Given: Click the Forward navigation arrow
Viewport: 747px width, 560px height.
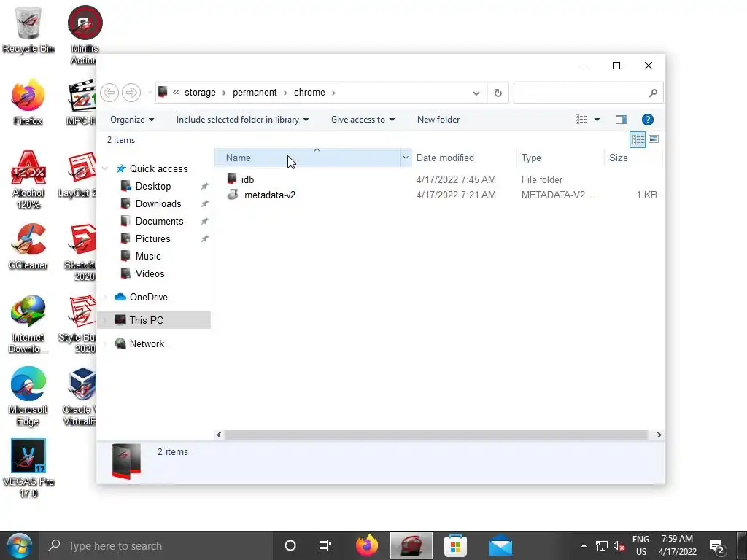Looking at the screenshot, I should [x=131, y=93].
